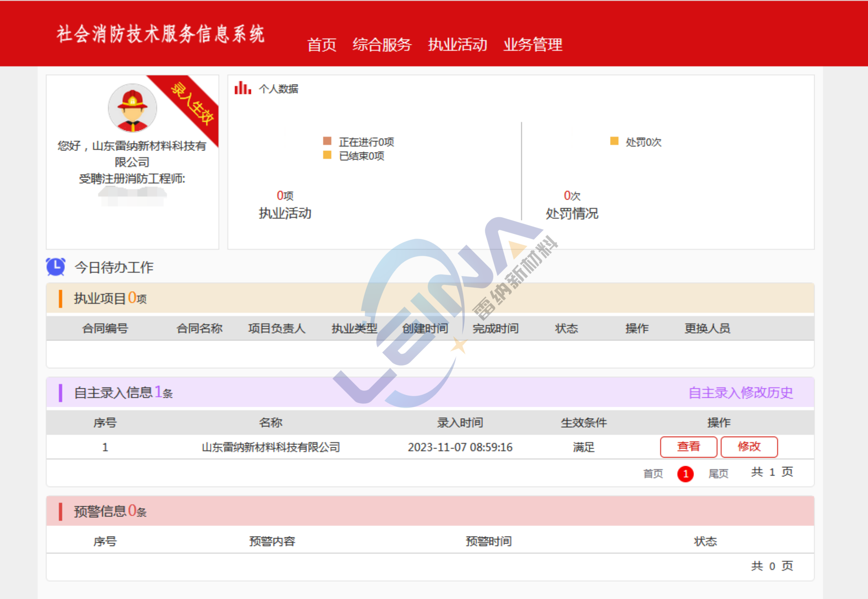Go to 尾页 in pagination
The width and height of the screenshot is (868, 599).
pyautogui.click(x=718, y=473)
